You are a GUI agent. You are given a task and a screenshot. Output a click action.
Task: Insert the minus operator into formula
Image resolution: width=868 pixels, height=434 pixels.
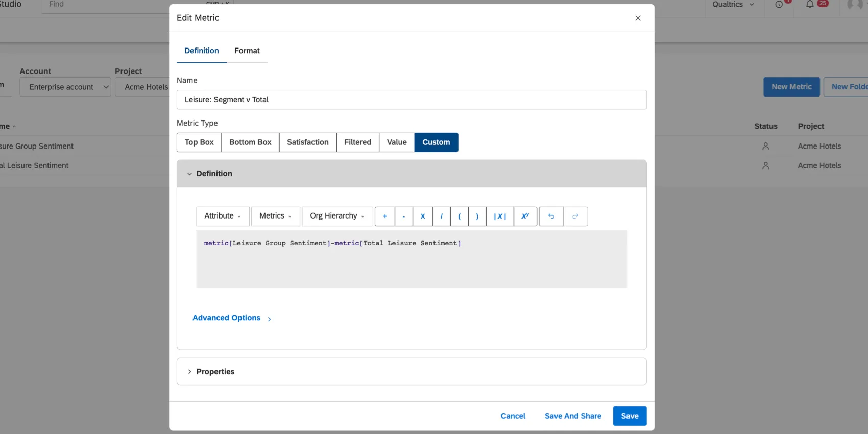pyautogui.click(x=403, y=216)
